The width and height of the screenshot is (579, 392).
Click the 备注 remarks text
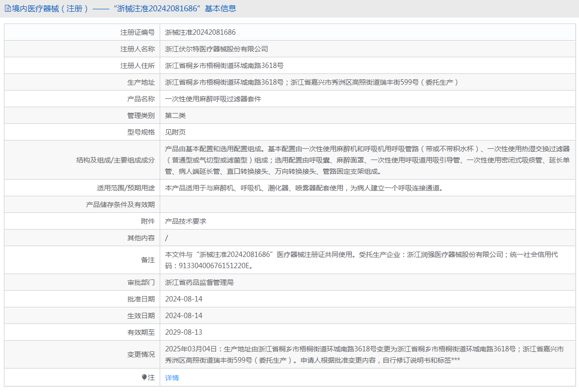(x=362, y=260)
